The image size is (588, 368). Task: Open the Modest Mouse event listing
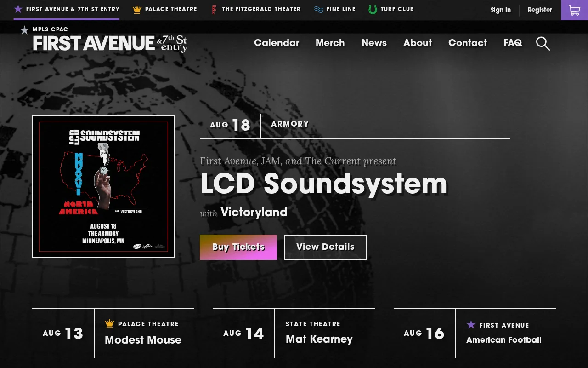pos(143,340)
